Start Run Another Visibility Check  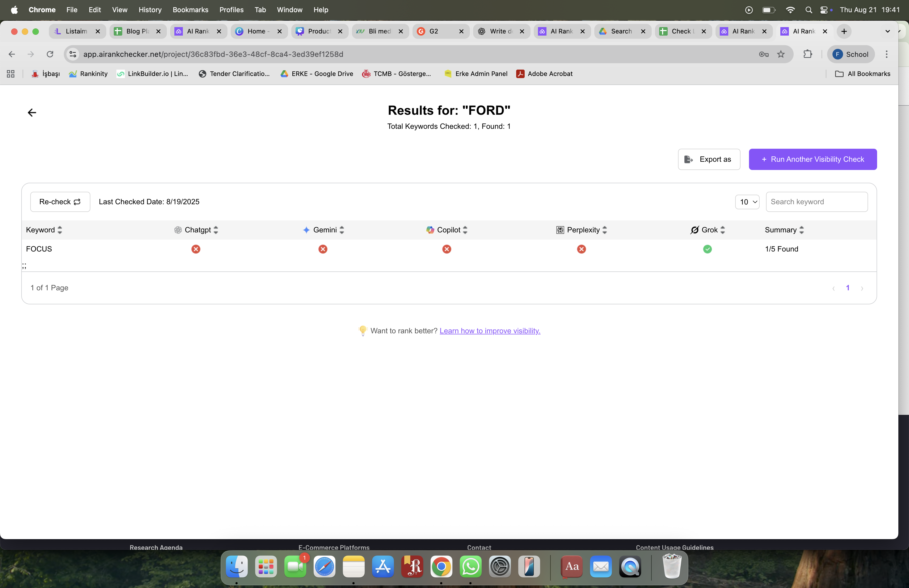tap(813, 160)
